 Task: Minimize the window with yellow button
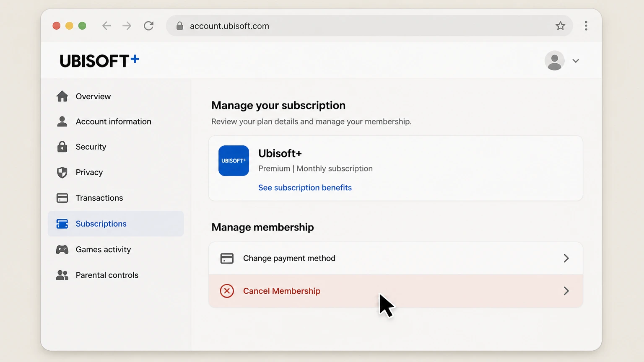69,26
